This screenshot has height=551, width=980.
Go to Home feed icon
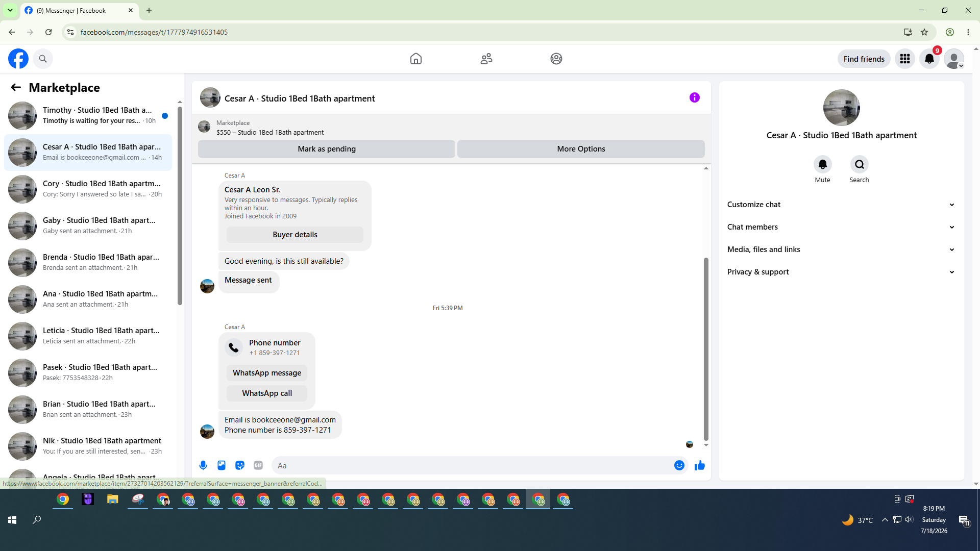pyautogui.click(x=416, y=59)
